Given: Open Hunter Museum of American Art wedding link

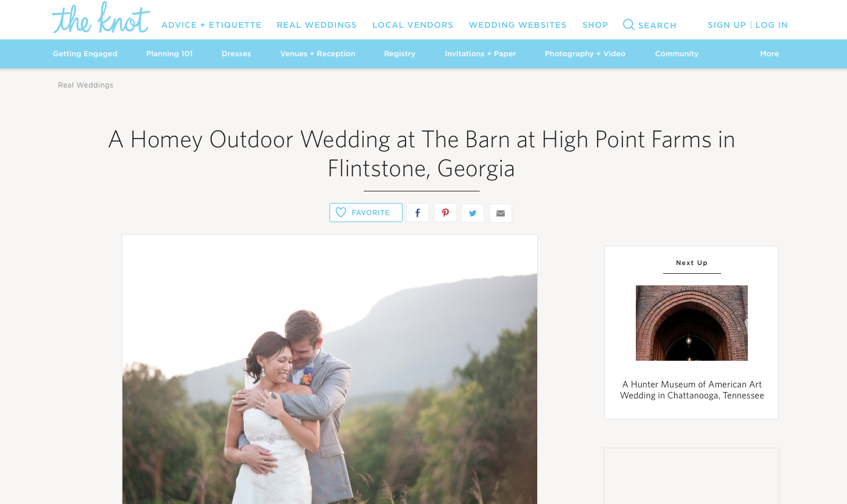Looking at the screenshot, I should pos(692,390).
